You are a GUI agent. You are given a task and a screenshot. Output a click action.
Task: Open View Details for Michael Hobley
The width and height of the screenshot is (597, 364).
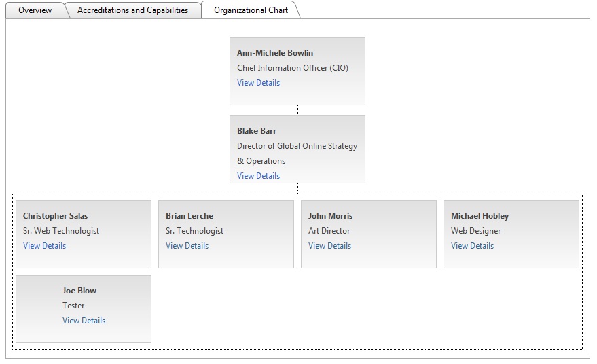(x=472, y=246)
